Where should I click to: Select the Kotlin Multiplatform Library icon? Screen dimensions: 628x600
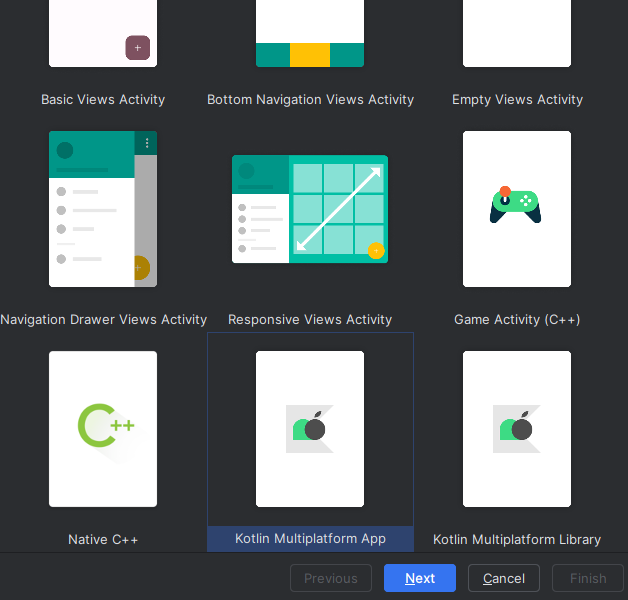(x=517, y=429)
